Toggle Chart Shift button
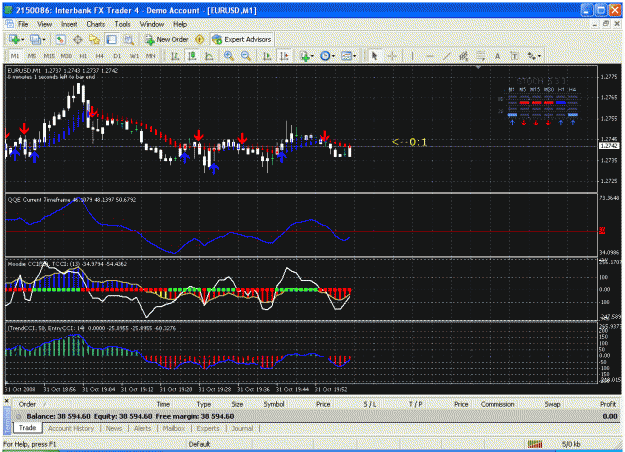This screenshot has width=625, height=452. 284,56
